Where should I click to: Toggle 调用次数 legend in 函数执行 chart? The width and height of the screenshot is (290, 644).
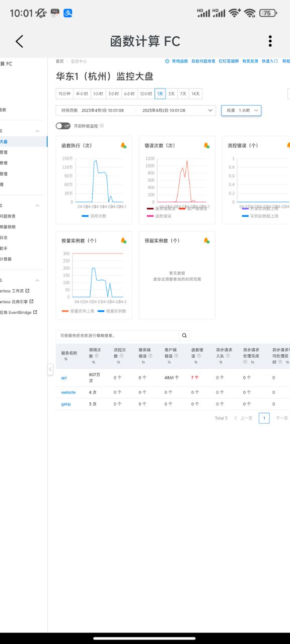point(94,216)
